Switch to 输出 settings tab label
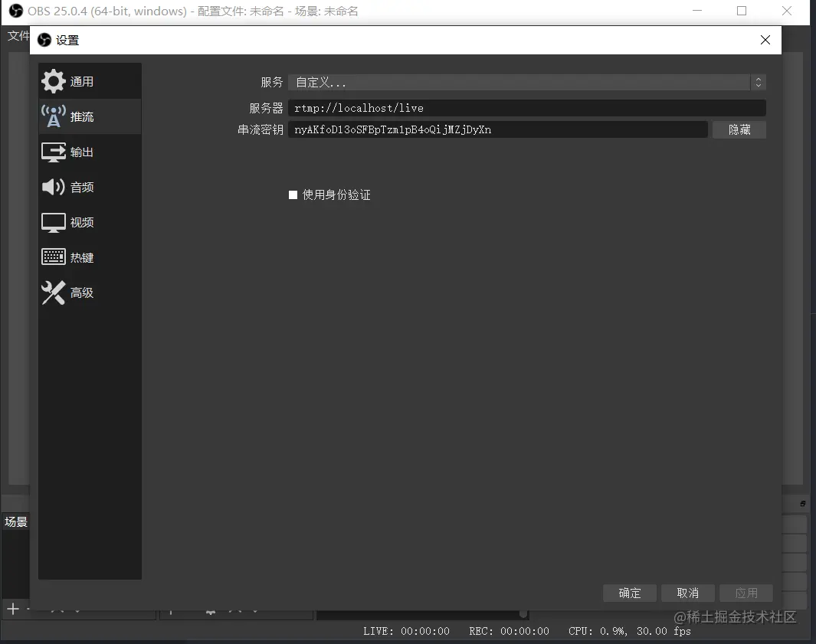 (82, 152)
